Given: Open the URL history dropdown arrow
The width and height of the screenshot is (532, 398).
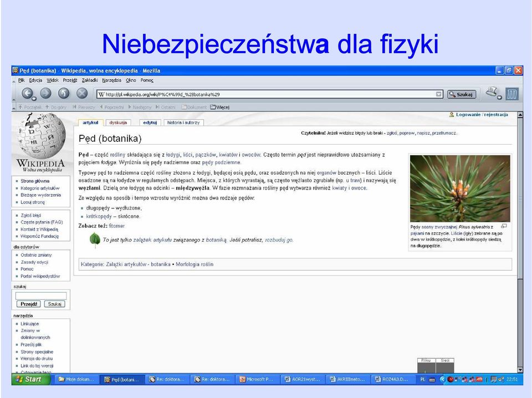Looking at the screenshot, I should click(439, 94).
